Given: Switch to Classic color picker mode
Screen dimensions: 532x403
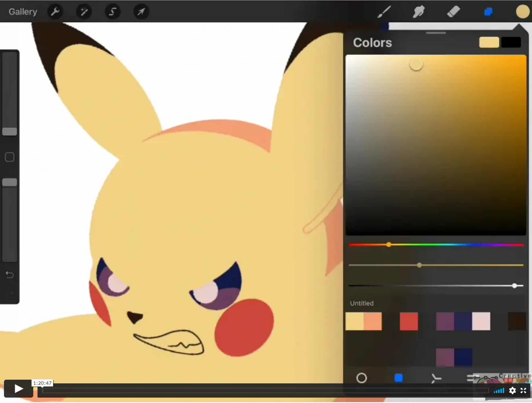Looking at the screenshot, I should coord(399,378).
